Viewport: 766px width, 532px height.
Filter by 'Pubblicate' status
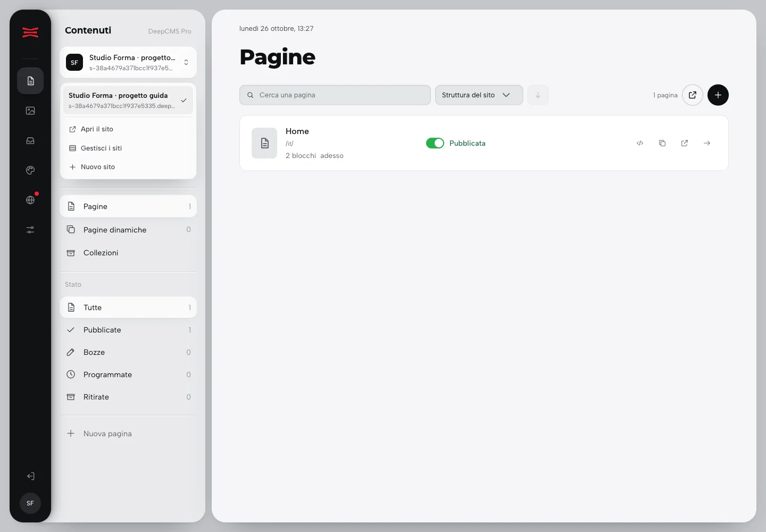click(x=128, y=330)
